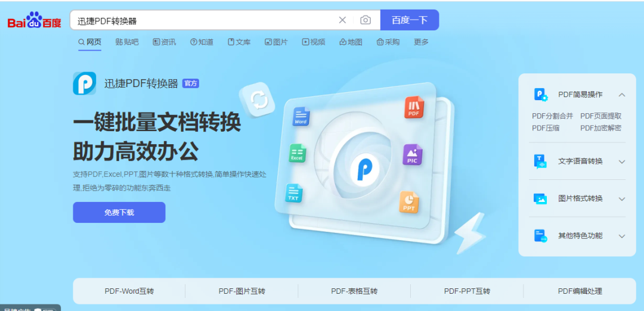Image resolution: width=644 pixels, height=311 pixels.
Task: Click the 图片格式转换 icon
Action: point(540,198)
